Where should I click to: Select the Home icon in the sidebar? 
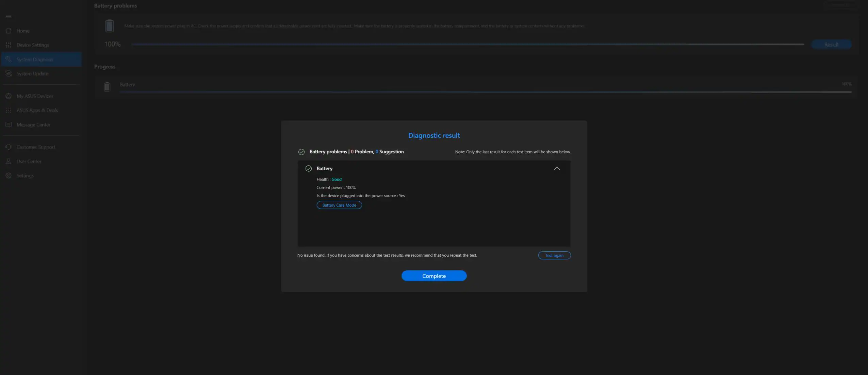tap(9, 31)
